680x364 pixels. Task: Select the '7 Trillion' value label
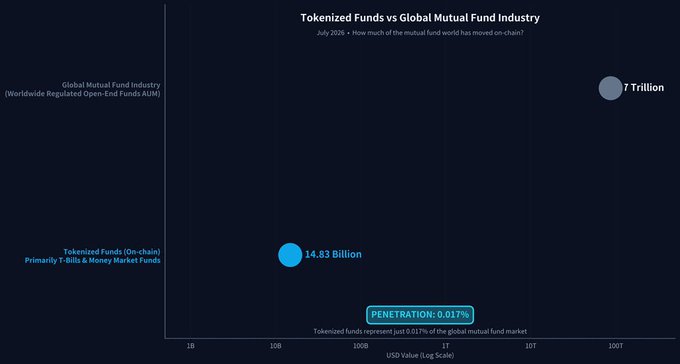pos(644,88)
